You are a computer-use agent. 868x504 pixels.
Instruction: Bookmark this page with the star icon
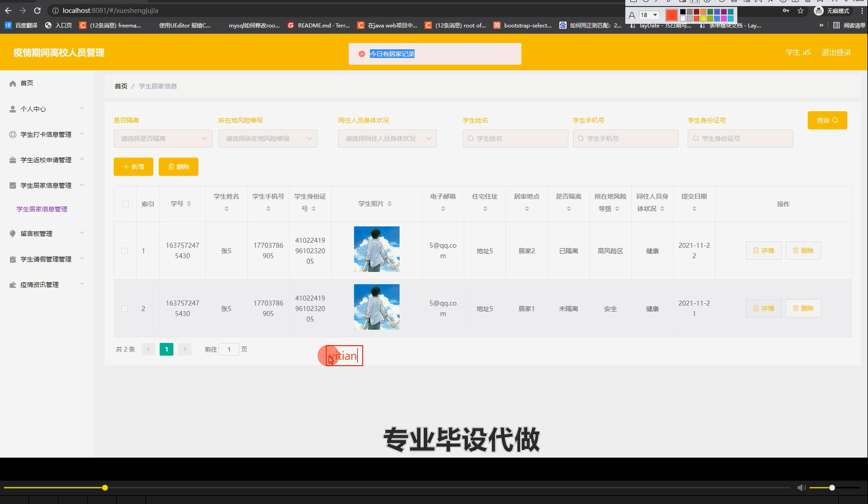[x=800, y=11]
